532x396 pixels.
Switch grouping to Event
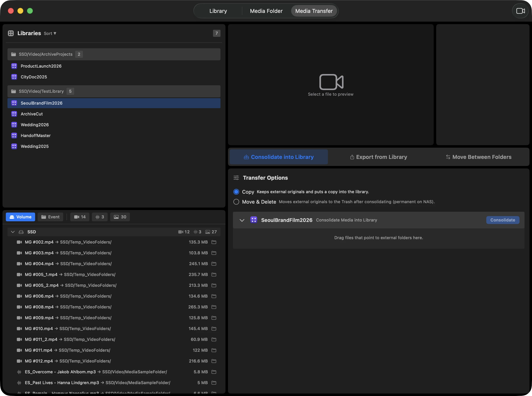50,217
